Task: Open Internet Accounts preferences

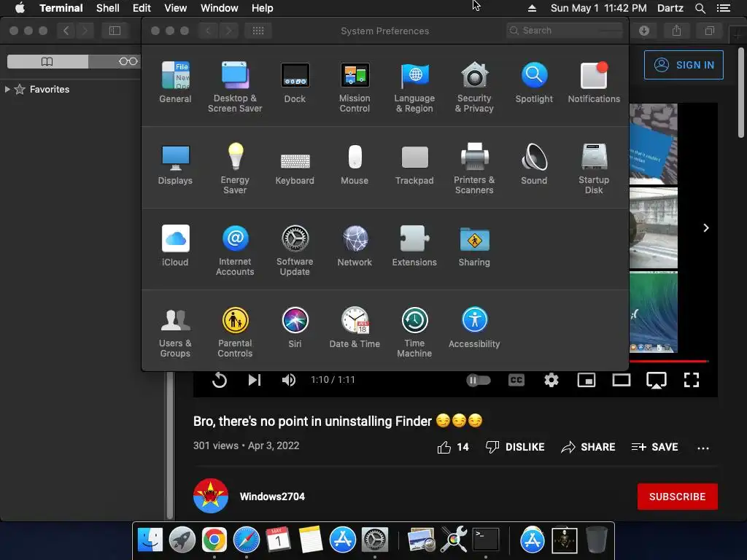Action: click(x=235, y=250)
